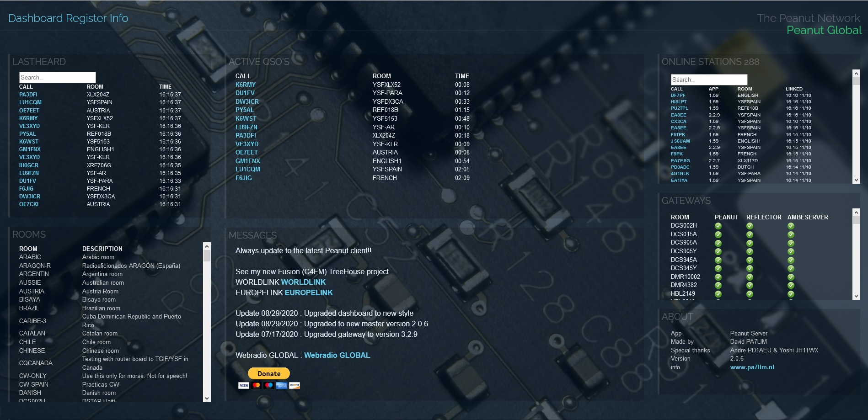Viewport: 868px width, 420px height.
Task: Select DF7PF in Online Stations
Action: (x=678, y=96)
